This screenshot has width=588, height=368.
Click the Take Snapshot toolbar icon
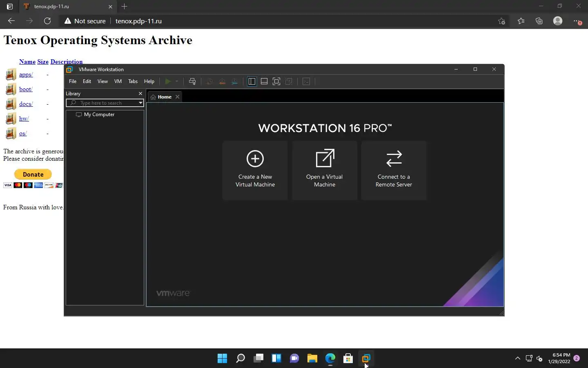[210, 81]
